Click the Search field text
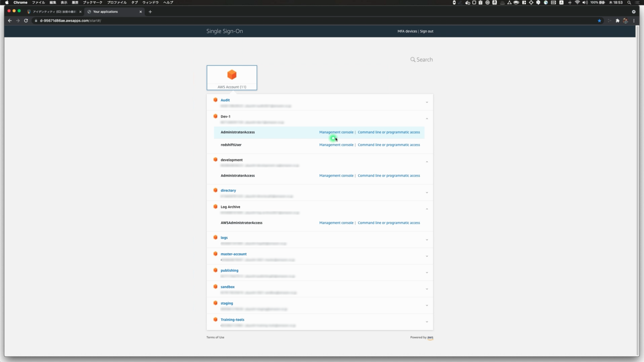 pos(425,59)
